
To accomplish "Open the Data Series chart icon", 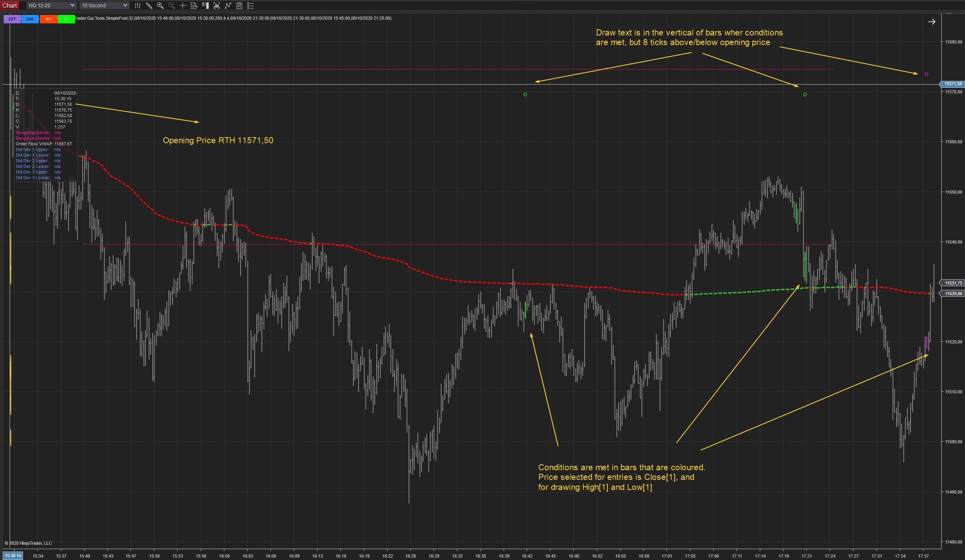I will (216, 6).
